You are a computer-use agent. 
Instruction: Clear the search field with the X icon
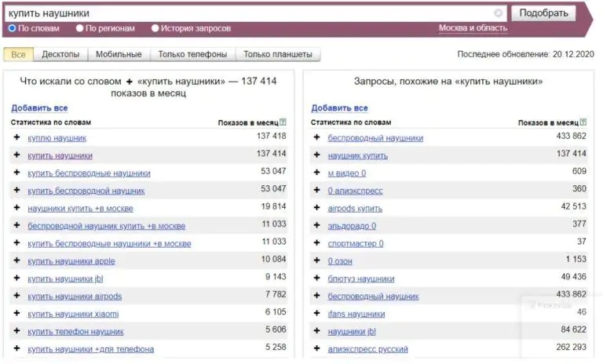coord(498,13)
